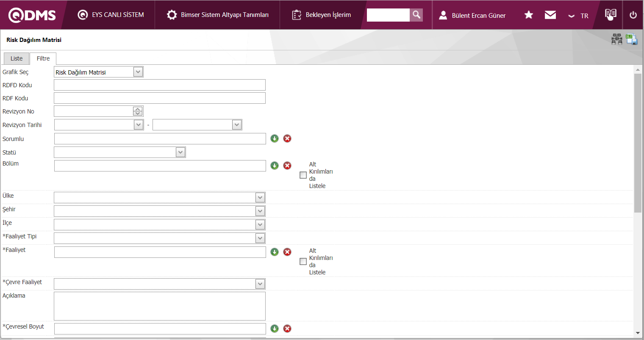Click the Sorumlu input field
Viewport: 644px width, 340px height.
[160, 138]
